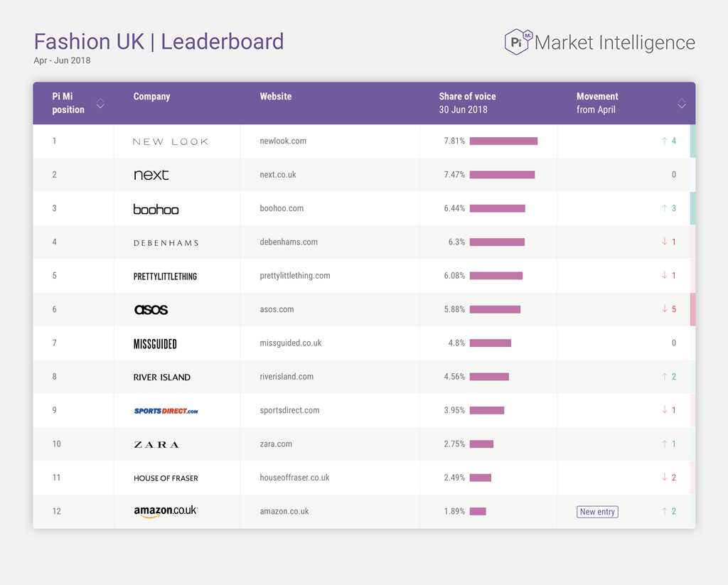728x585 pixels.
Task: Click the Website column header
Action: pos(276,97)
